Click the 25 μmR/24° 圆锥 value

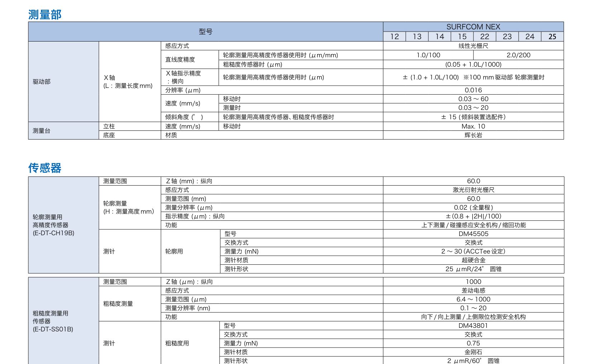473,269
